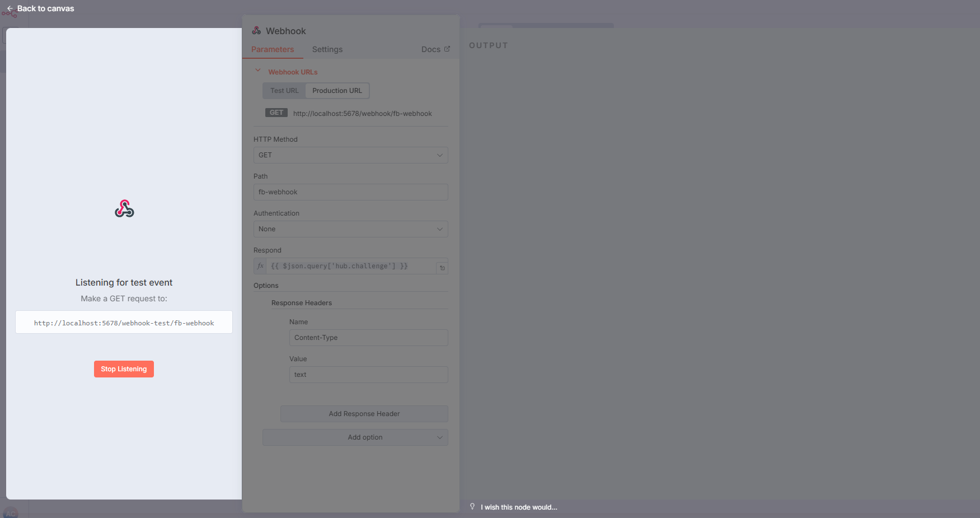The width and height of the screenshot is (980, 518).
Task: Open the Add option dropdown
Action: pyautogui.click(x=355, y=437)
